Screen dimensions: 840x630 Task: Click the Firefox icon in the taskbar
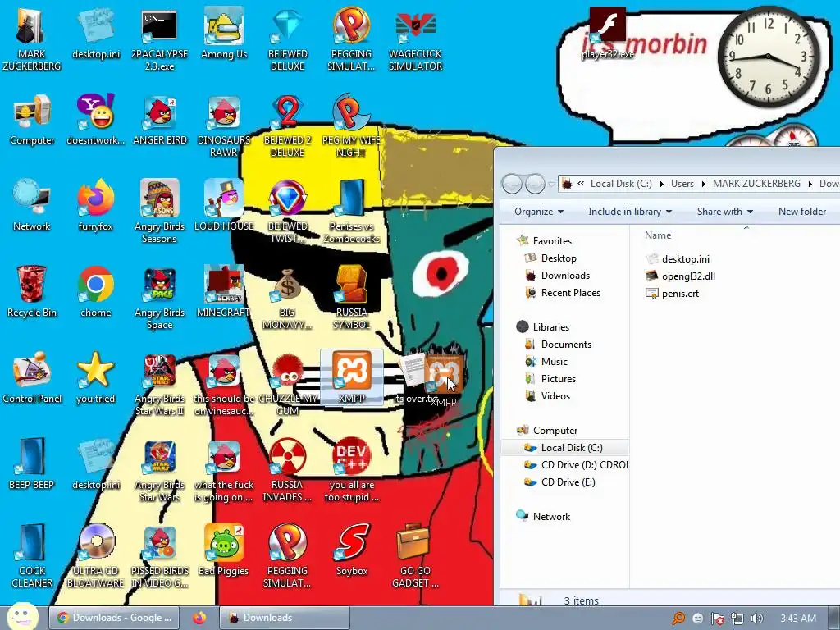click(x=200, y=618)
